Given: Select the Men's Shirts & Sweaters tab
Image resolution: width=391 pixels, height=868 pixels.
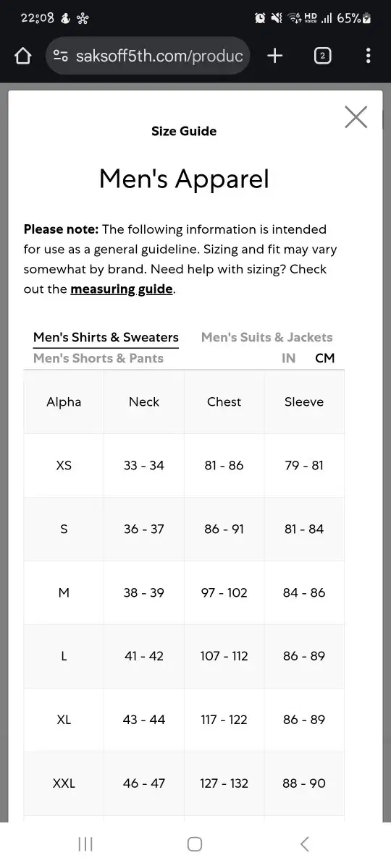Looking at the screenshot, I should [x=106, y=337].
